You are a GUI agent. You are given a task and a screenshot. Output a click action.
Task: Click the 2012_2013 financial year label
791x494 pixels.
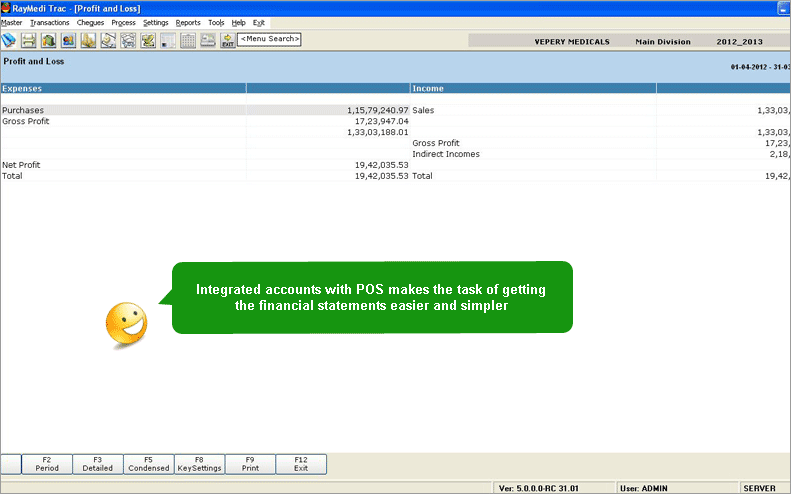(x=740, y=42)
